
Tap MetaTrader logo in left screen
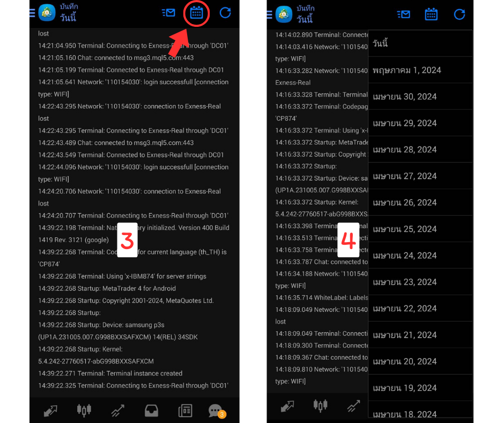click(x=47, y=13)
